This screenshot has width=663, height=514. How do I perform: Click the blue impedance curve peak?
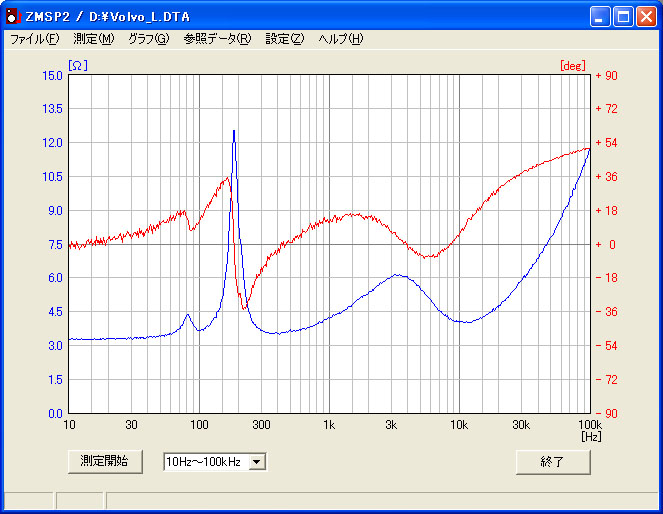(x=234, y=132)
